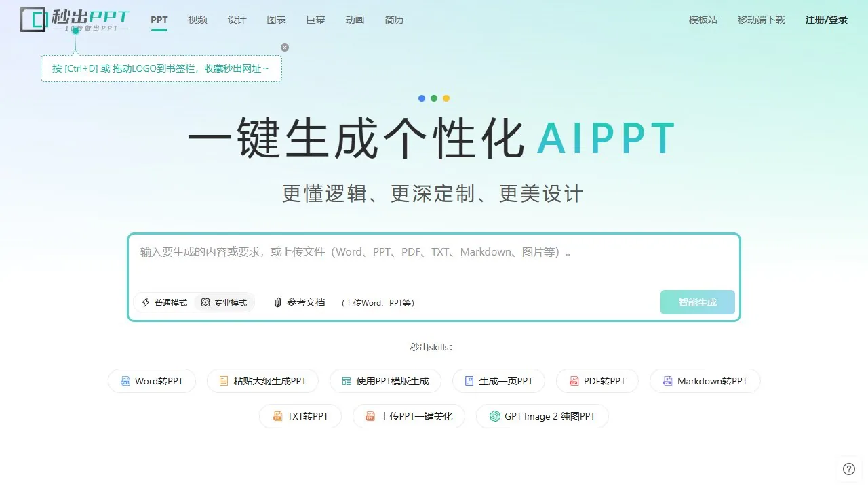Switch to 专业模式 mode

pyautogui.click(x=224, y=302)
